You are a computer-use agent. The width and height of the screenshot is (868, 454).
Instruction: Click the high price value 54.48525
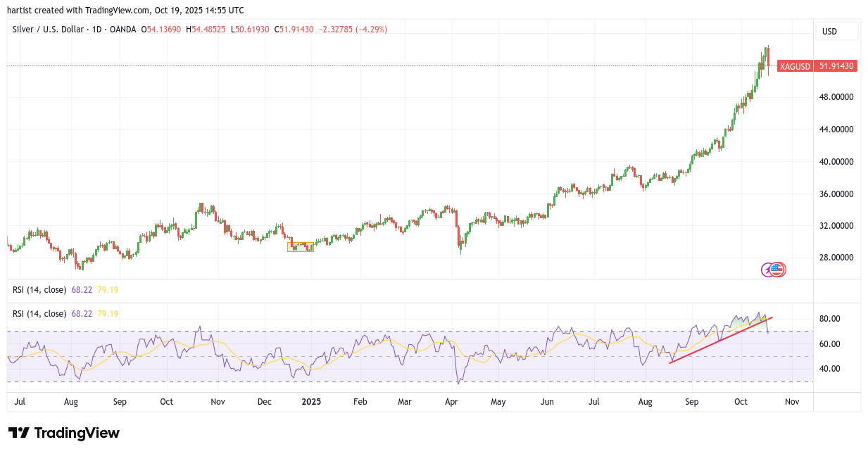coord(208,30)
